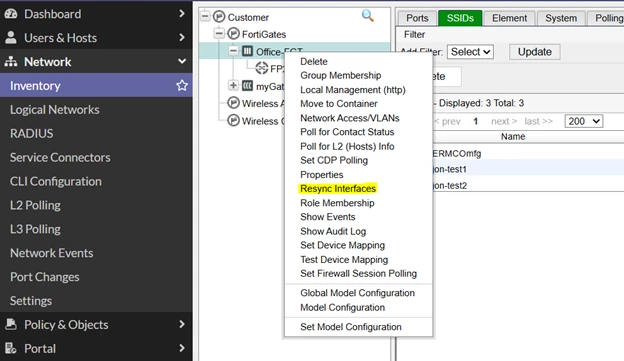Click the FP access point icon

(261, 68)
